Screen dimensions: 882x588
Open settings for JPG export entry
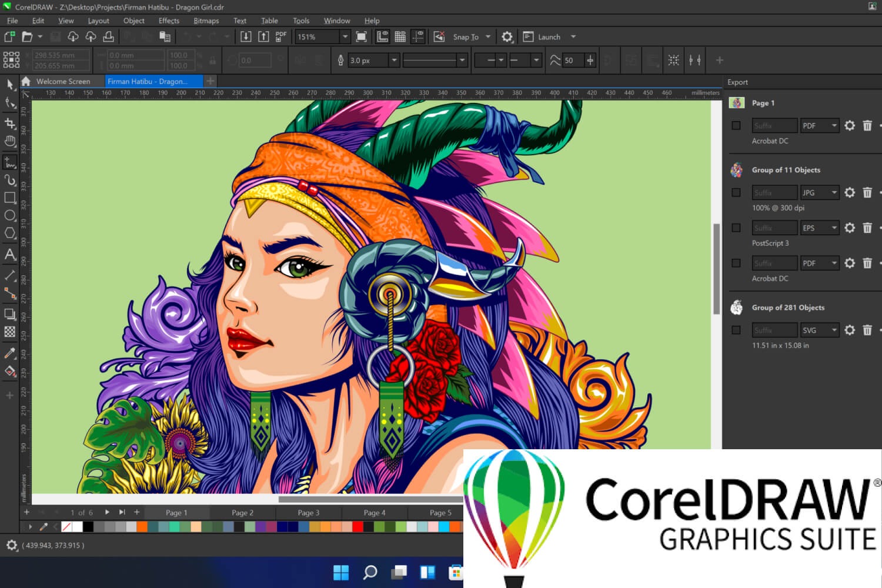pos(850,192)
